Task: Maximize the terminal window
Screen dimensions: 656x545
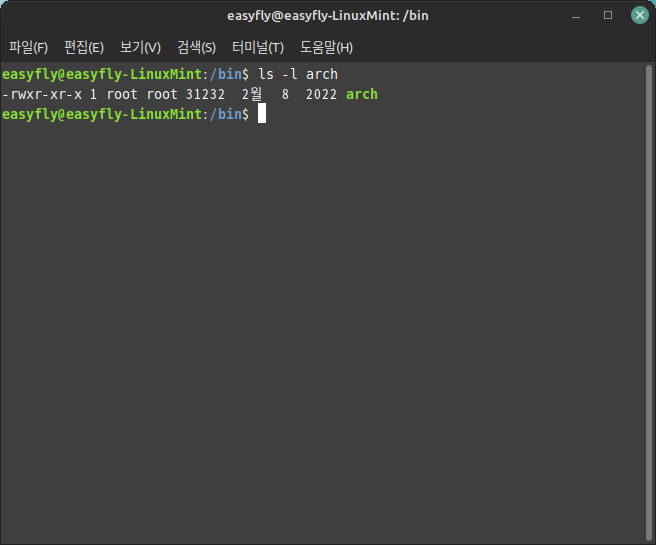Action: tap(608, 15)
